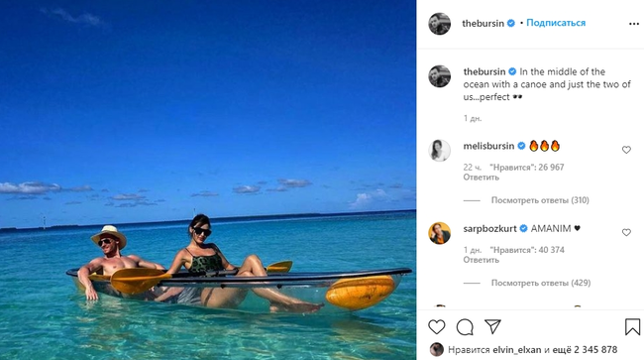Open melisbursin profile avatar
This screenshot has height=360, width=644.
tap(440, 151)
